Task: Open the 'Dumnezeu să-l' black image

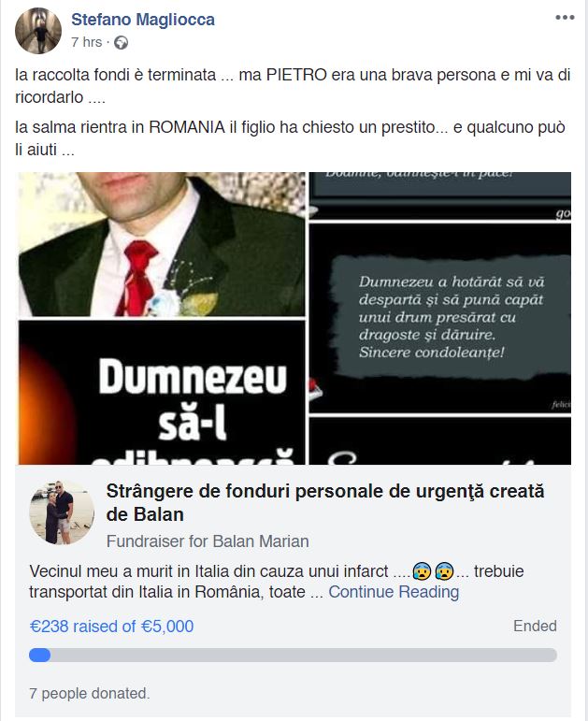Action: point(162,393)
